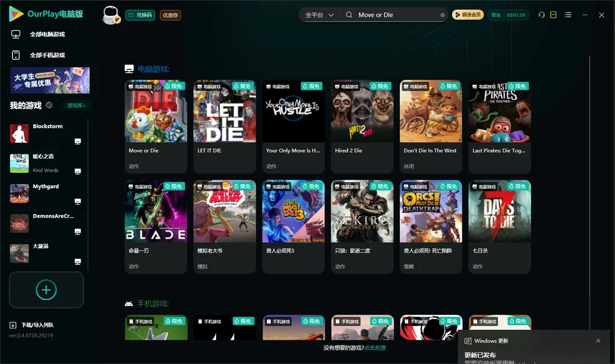This screenshot has width=615, height=364.
Task: Click the 兑换码 redeem code button
Action: pyautogui.click(x=140, y=15)
